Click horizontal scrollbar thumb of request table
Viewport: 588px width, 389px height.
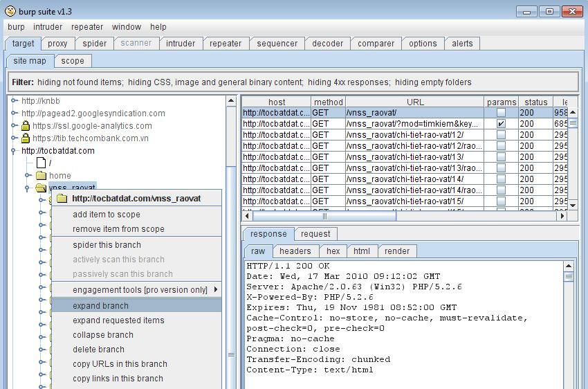pos(324,215)
